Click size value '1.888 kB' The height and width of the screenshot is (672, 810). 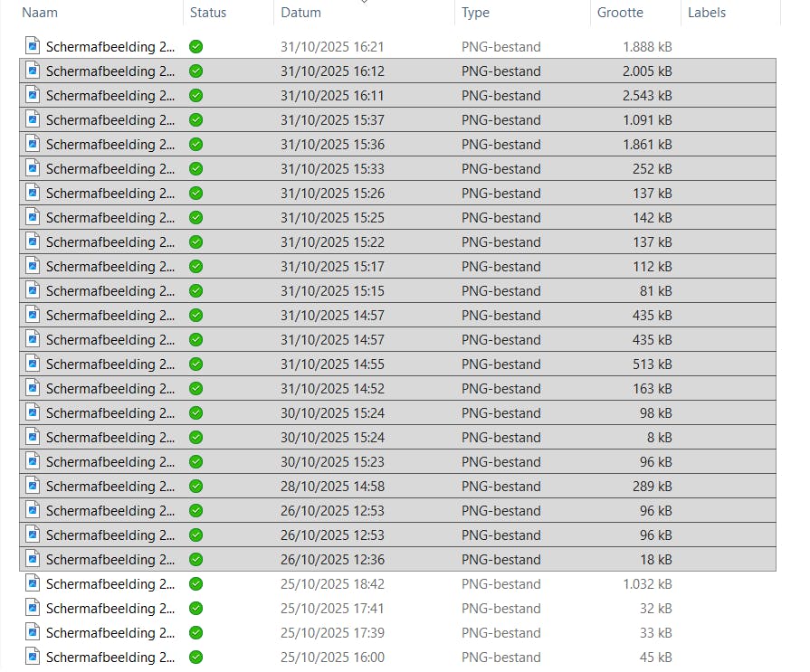647,47
